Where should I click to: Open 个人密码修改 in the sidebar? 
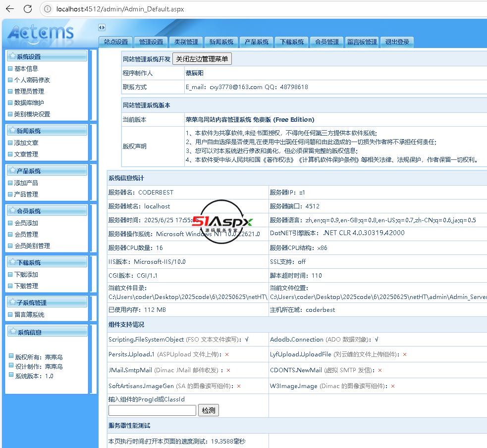point(32,80)
